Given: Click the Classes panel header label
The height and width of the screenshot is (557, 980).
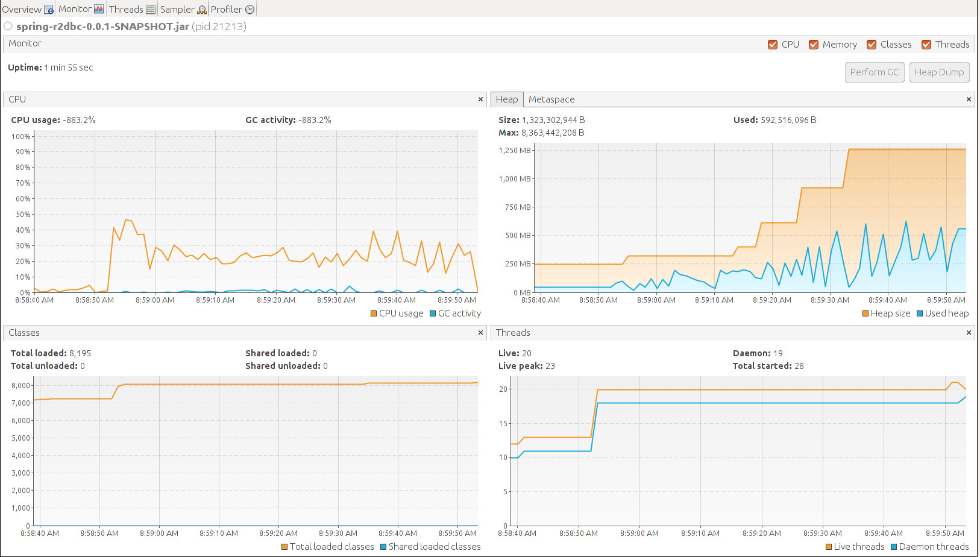Looking at the screenshot, I should coord(24,333).
